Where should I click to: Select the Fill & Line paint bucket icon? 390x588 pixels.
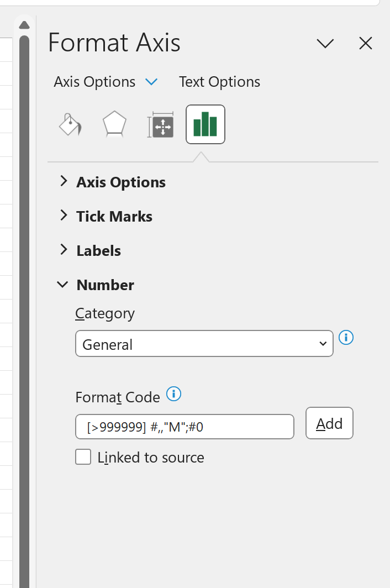pyautogui.click(x=70, y=124)
